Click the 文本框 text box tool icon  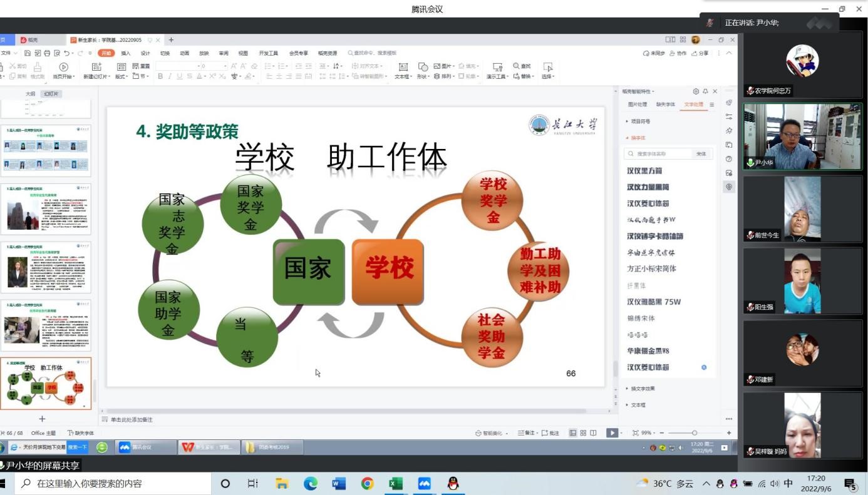coord(403,67)
